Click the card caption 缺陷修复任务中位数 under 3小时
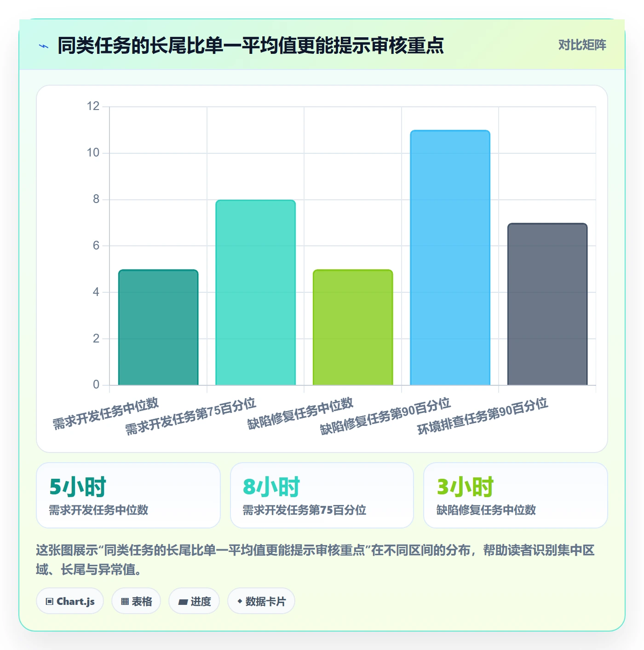 486,510
